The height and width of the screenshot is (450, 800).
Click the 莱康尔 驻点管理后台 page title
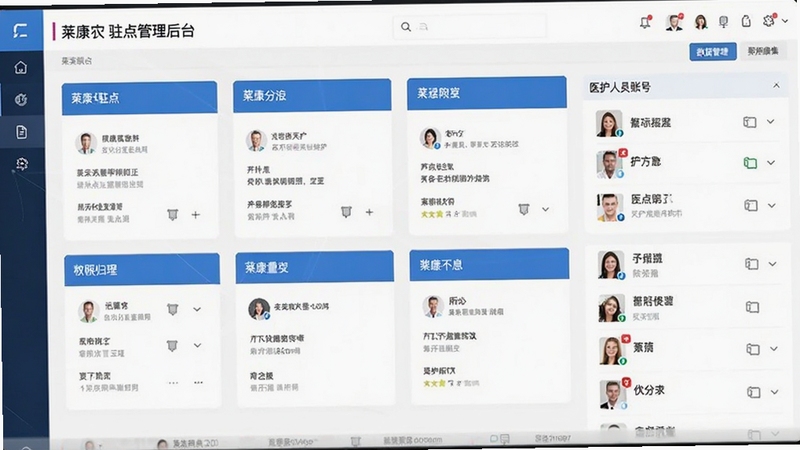pyautogui.click(x=128, y=32)
